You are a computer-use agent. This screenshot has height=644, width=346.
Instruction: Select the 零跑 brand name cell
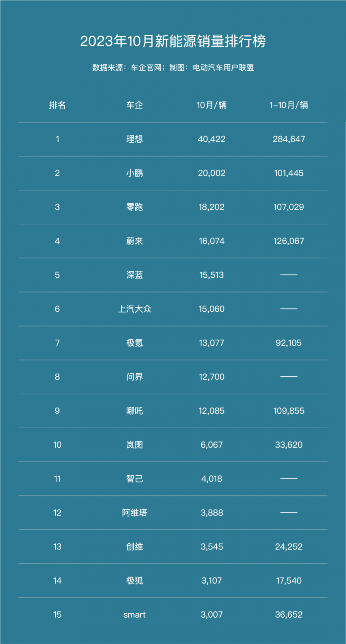pyautogui.click(x=135, y=207)
